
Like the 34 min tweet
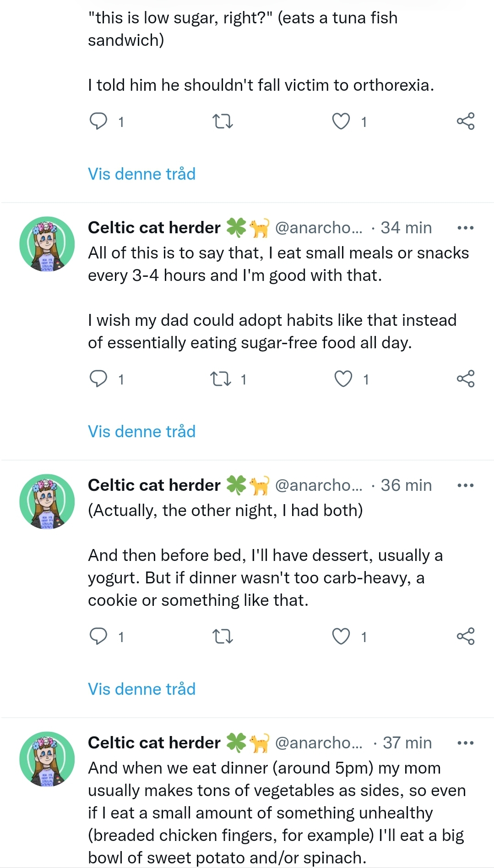click(x=343, y=379)
